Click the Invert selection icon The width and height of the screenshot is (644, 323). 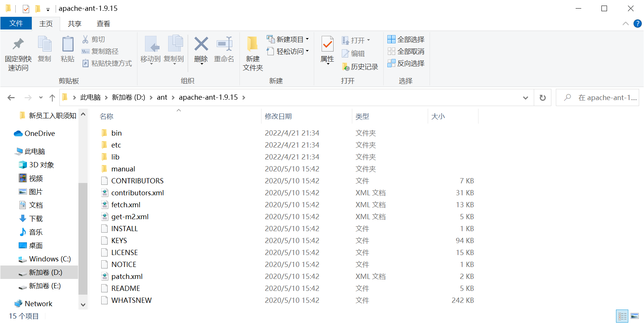[x=391, y=63]
